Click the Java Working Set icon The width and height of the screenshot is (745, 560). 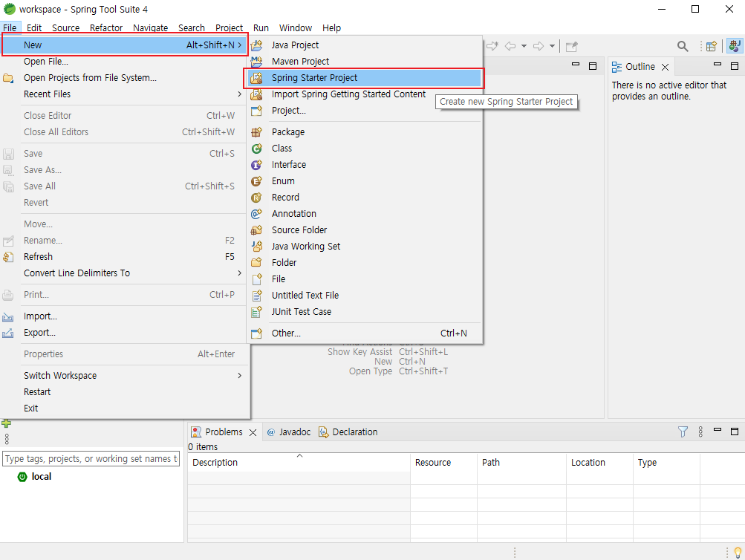[x=256, y=247]
